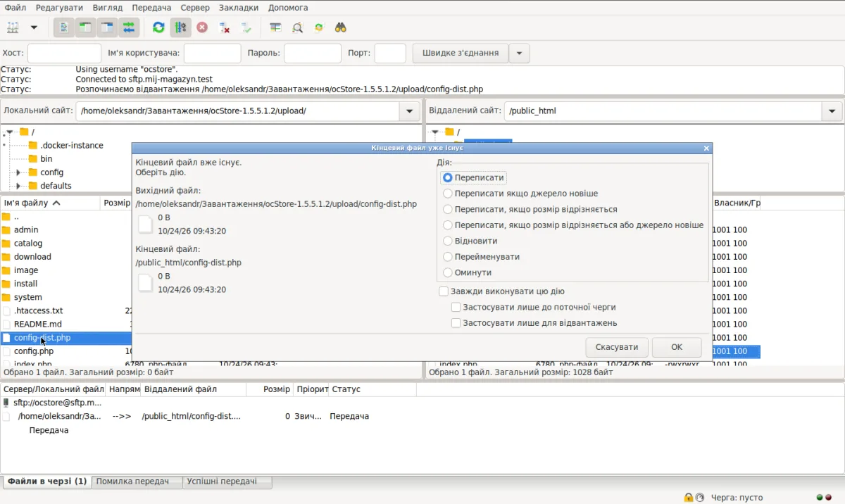The width and height of the screenshot is (845, 504).
Task: Toggle local directory tree toolbar icon
Action: click(85, 27)
